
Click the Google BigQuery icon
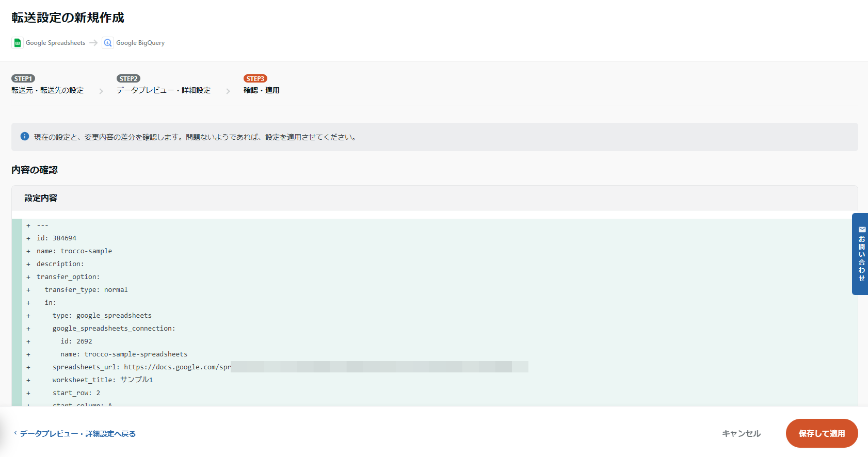pos(107,43)
